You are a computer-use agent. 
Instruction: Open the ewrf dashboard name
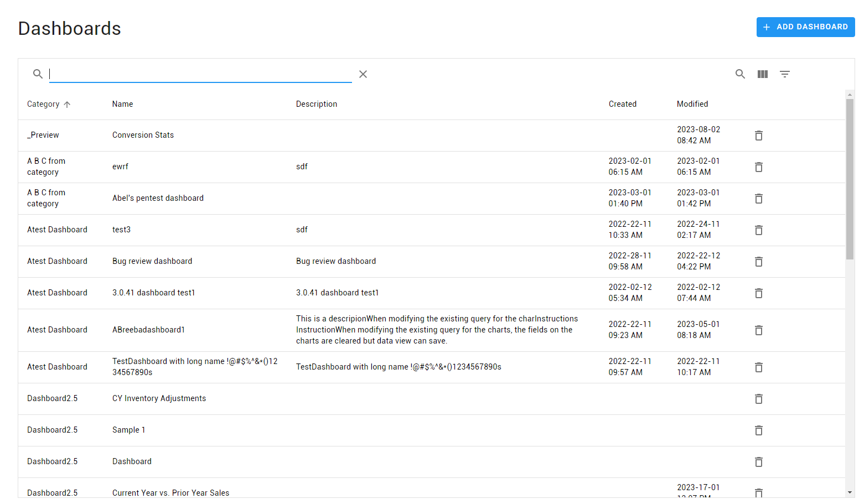pyautogui.click(x=120, y=167)
